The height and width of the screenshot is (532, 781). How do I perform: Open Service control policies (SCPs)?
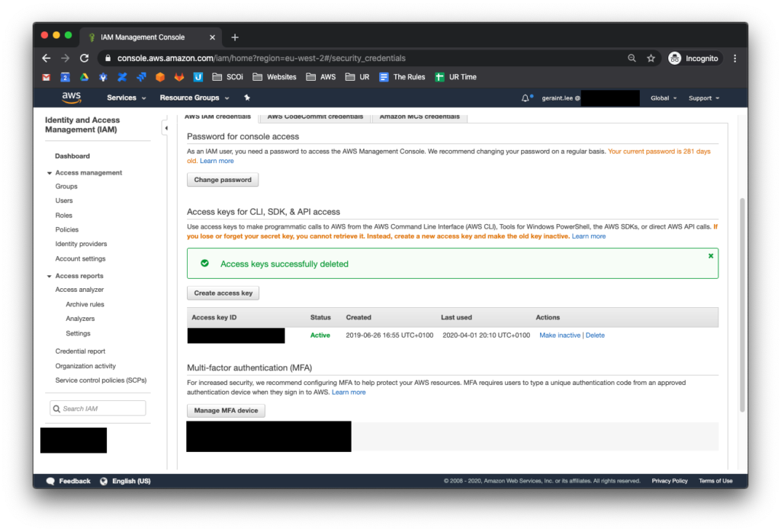click(x=101, y=381)
